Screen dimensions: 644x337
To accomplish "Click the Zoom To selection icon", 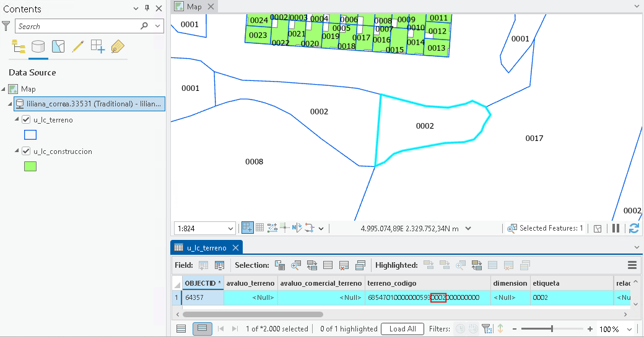I will (x=295, y=266).
